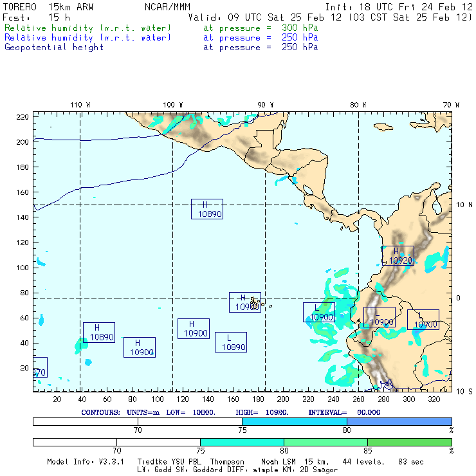Viewport: 476px width, 476px height.
Task: Click the H 10900 marker on the equator line
Action: (245, 302)
